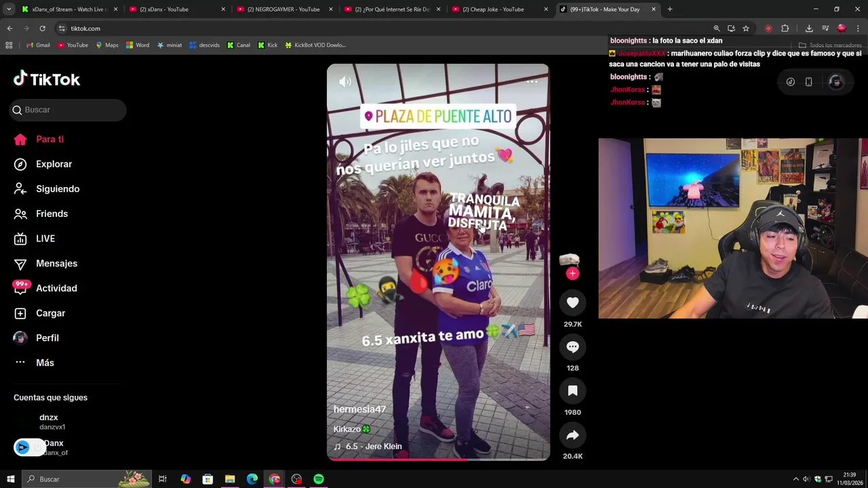Reload the current page
Viewport: 868px width, 488px height.
(42, 28)
